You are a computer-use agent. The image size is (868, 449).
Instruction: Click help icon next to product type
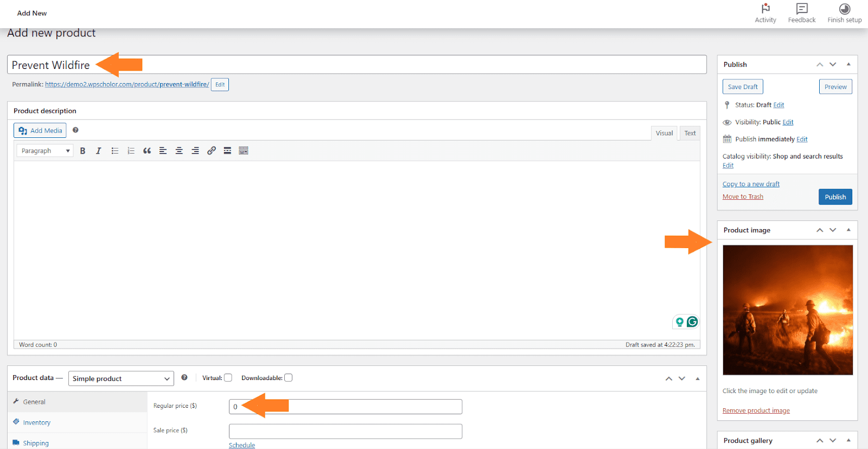tap(184, 377)
